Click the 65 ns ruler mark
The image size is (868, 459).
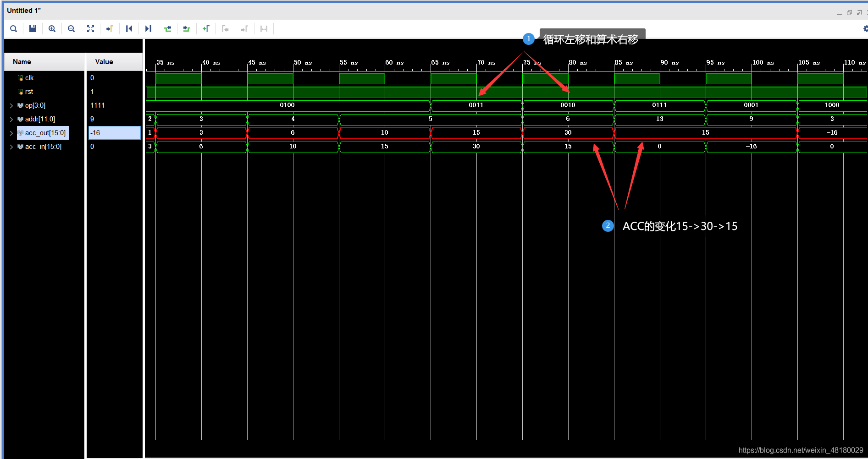[x=440, y=63]
